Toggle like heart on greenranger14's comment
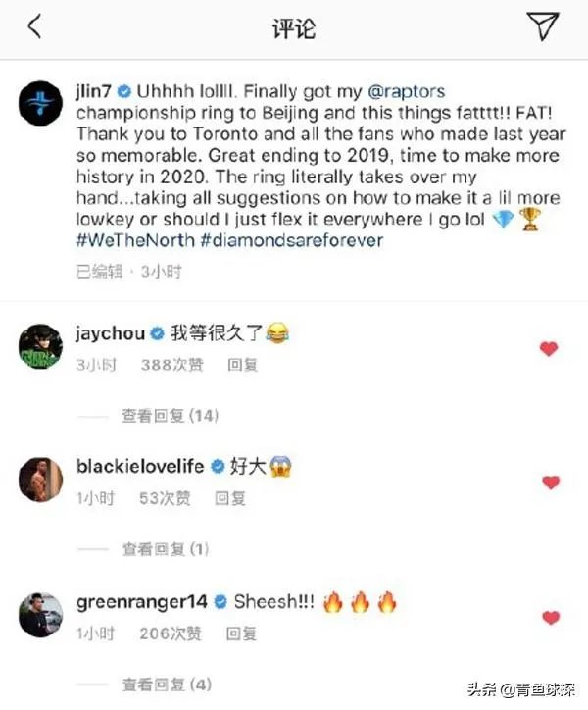Image resolution: width=588 pixels, height=710 pixels. pyautogui.click(x=551, y=618)
